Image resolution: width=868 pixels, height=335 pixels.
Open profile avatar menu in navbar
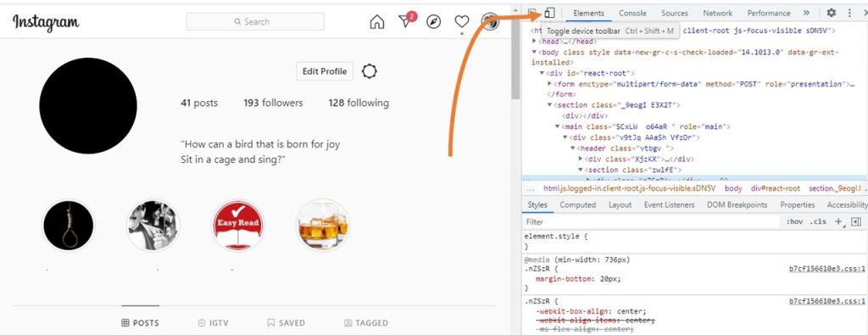pyautogui.click(x=491, y=21)
